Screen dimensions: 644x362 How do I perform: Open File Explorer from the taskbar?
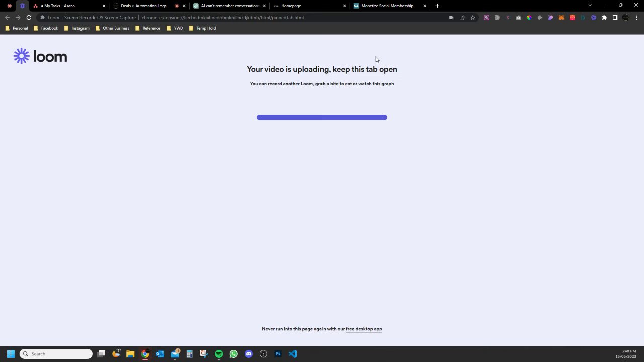point(130,354)
